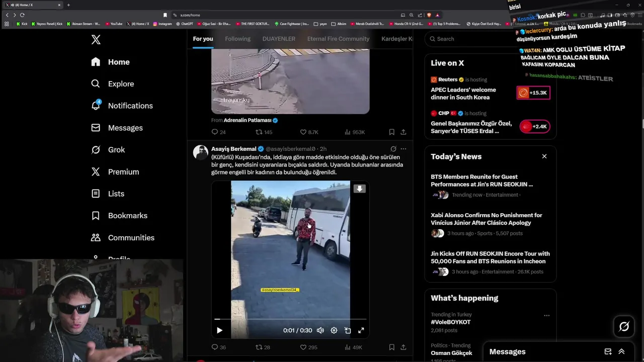Open BTS Members Reunite news story

click(481, 180)
